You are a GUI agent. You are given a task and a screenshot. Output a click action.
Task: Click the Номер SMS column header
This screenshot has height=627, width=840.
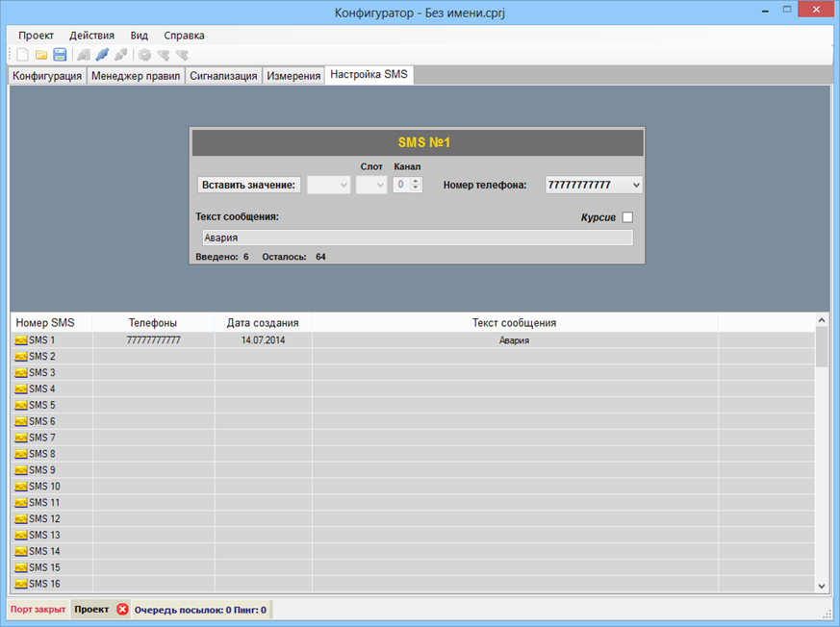(x=51, y=323)
